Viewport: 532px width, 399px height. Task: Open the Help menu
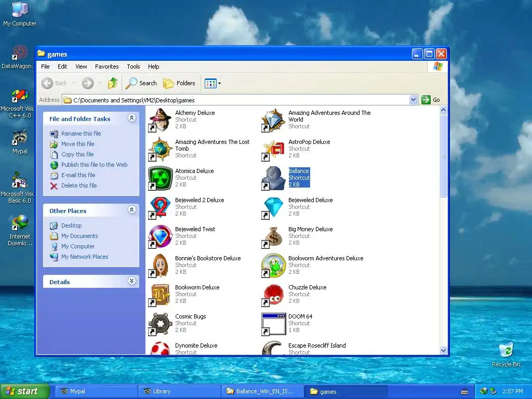153,66
